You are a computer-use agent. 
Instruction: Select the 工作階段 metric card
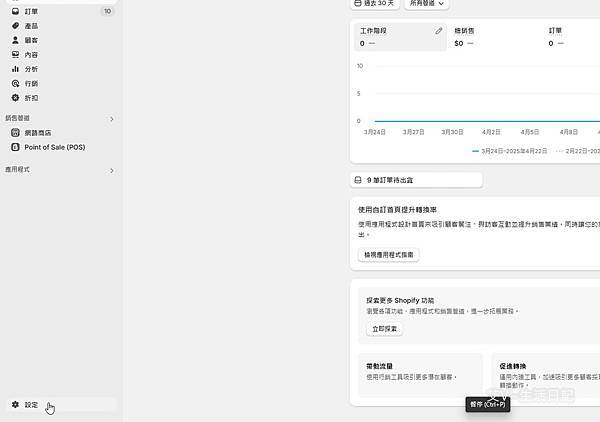coord(400,37)
